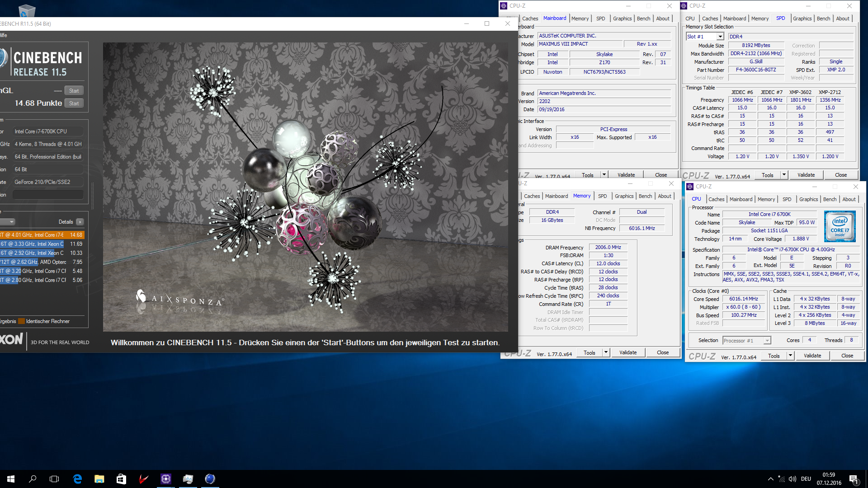The width and height of the screenshot is (868, 488).
Task: Open Tools dropdown arrow in CPU-Z Mainboard window
Action: (x=604, y=175)
